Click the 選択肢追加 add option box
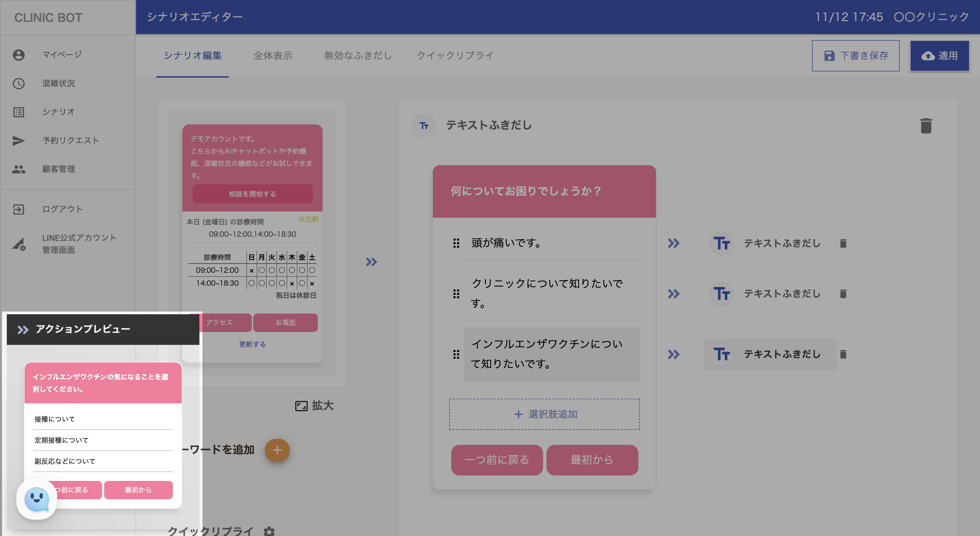 (544, 414)
